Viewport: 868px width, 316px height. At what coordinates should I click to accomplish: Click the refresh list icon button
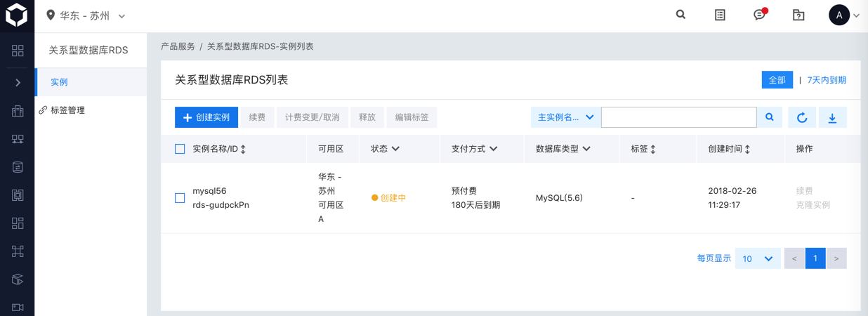point(802,117)
